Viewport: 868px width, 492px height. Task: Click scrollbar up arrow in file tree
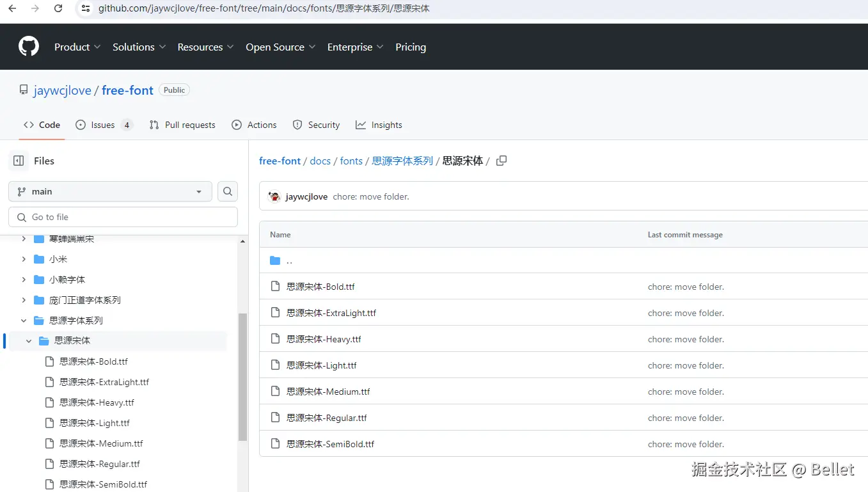tap(242, 241)
